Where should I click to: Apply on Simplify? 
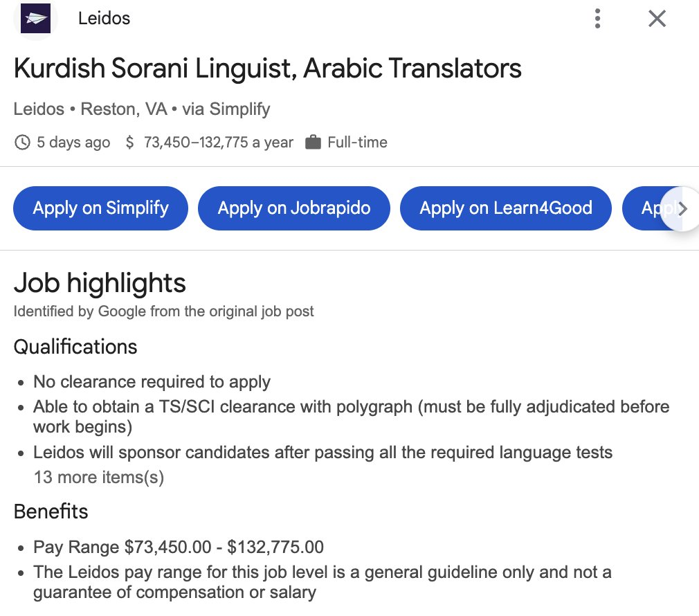pyautogui.click(x=100, y=208)
